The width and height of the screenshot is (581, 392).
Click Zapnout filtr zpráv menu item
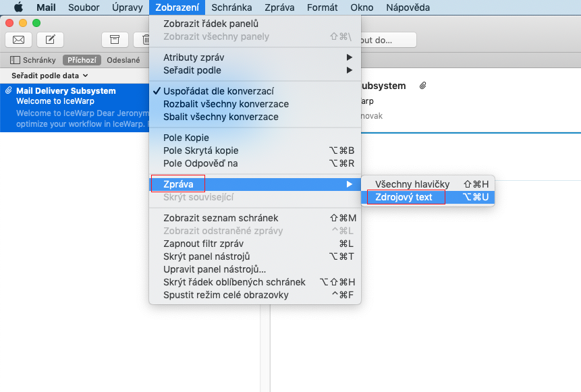click(203, 244)
